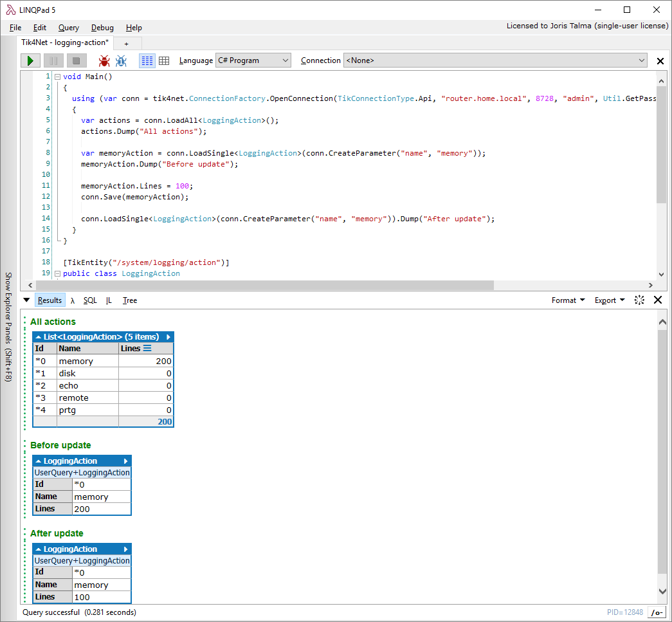
Task: Open the Query menu
Action: coord(69,28)
